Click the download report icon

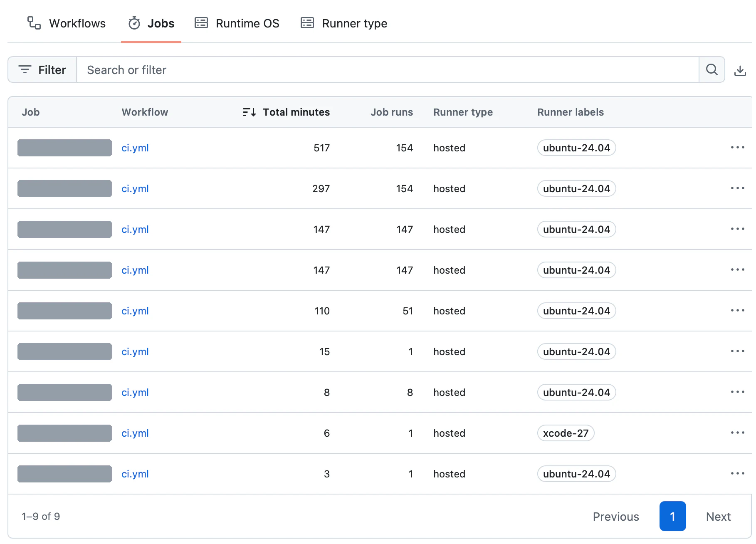[740, 70]
